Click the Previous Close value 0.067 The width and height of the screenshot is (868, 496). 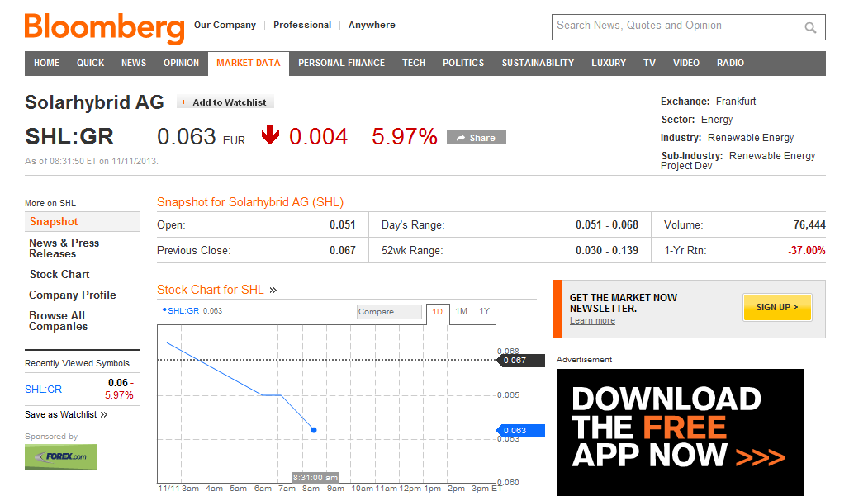(343, 251)
